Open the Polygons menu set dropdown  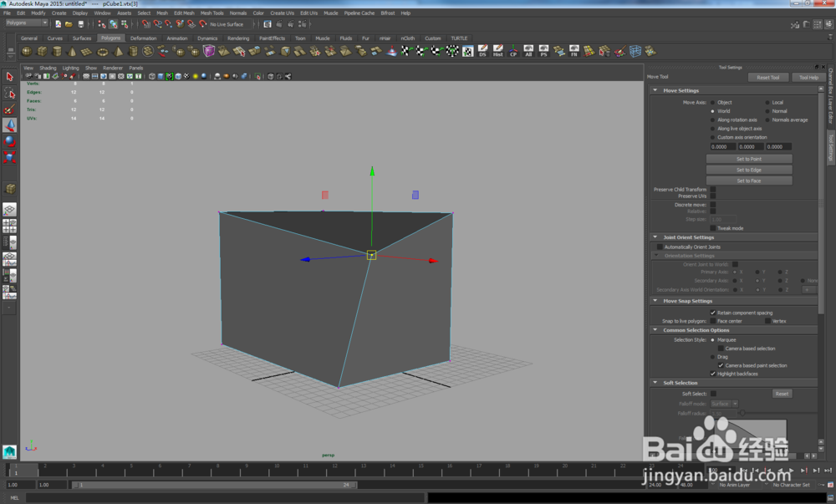click(27, 23)
